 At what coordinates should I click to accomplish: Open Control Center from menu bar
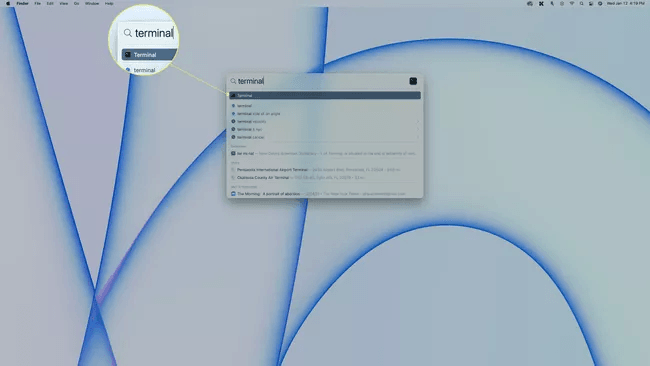[x=591, y=3]
